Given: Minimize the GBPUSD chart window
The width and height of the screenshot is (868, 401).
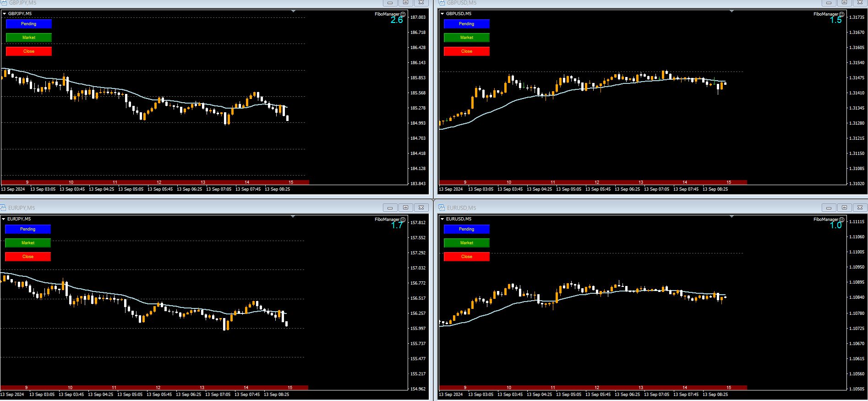Looking at the screenshot, I should [829, 3].
